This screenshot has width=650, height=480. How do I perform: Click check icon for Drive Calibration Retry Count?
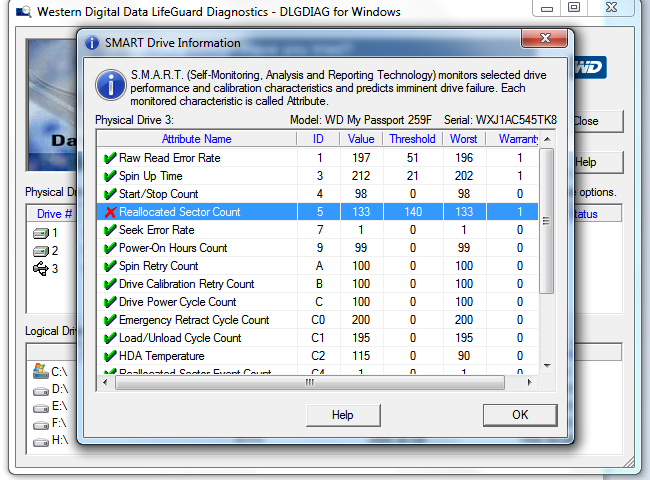tap(110, 284)
